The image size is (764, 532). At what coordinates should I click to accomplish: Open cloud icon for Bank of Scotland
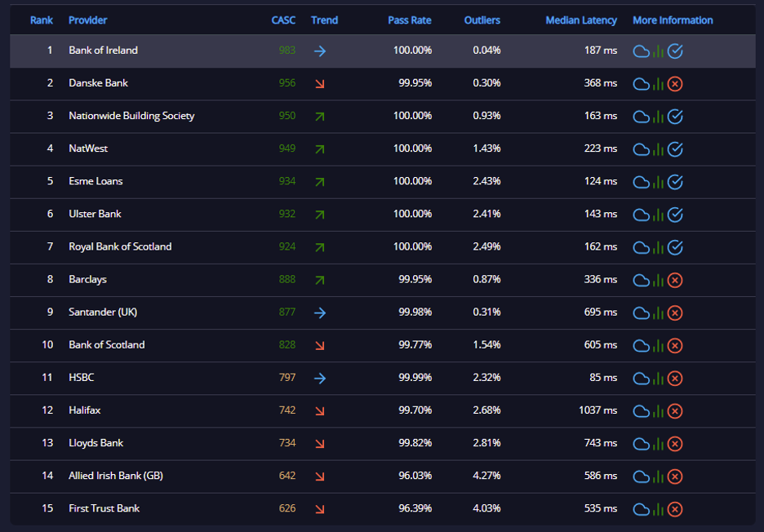click(641, 345)
